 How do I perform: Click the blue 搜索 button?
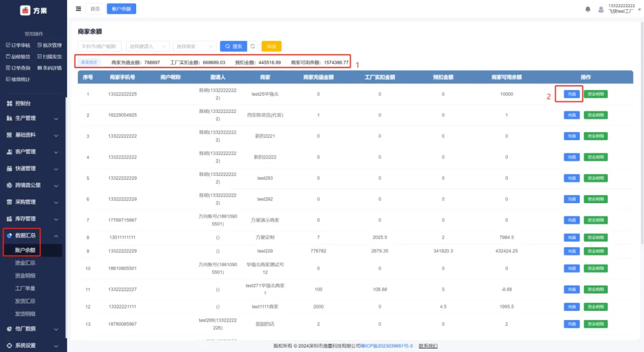click(233, 46)
